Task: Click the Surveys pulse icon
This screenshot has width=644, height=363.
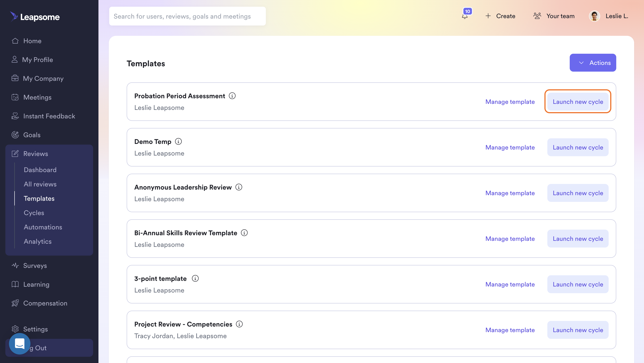Action: click(15, 265)
